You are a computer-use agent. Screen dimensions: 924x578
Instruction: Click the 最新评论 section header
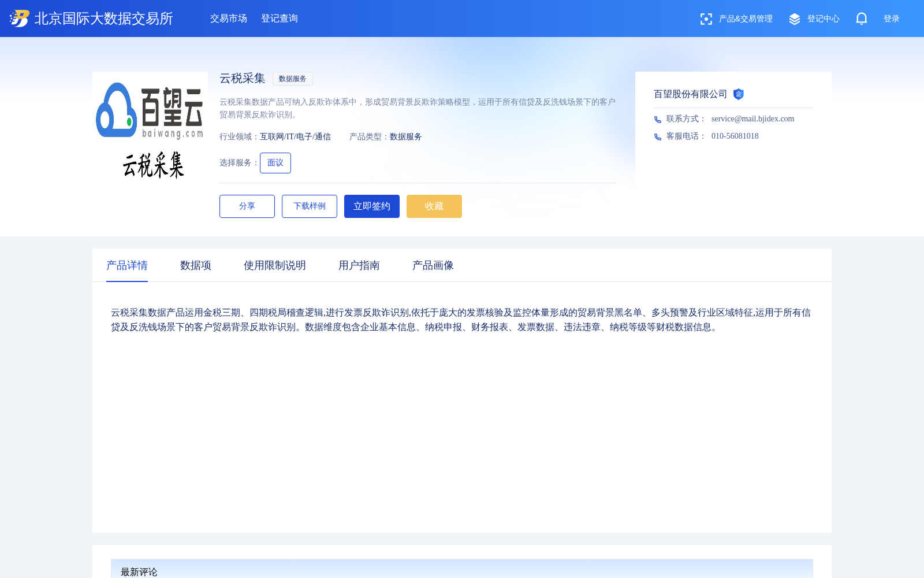coord(139,572)
